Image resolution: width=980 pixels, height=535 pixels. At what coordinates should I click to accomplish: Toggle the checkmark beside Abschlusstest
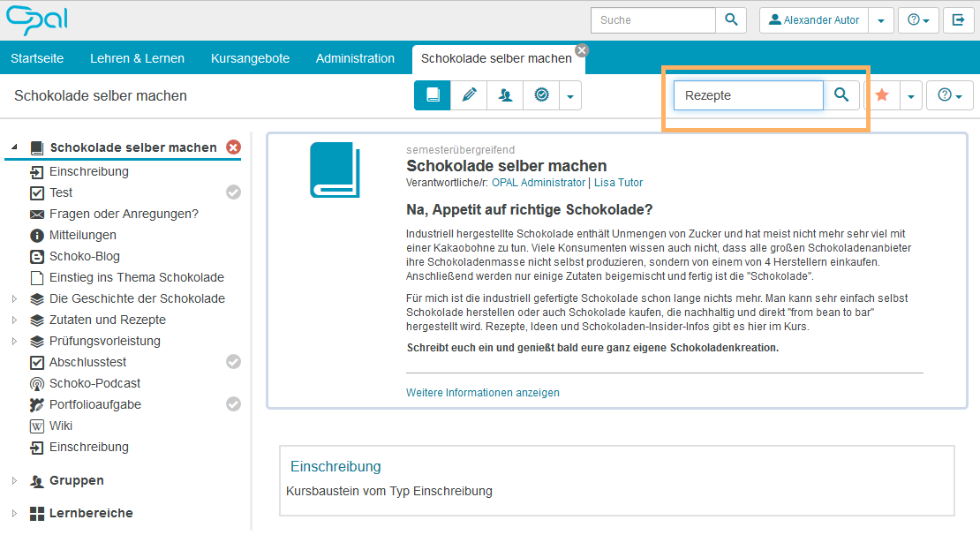click(x=232, y=362)
